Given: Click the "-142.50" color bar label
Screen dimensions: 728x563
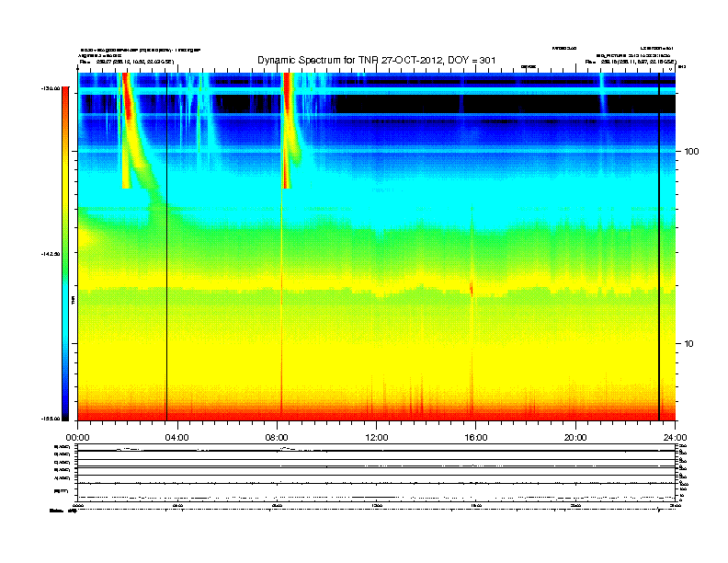Looking at the screenshot, I should (50, 254).
